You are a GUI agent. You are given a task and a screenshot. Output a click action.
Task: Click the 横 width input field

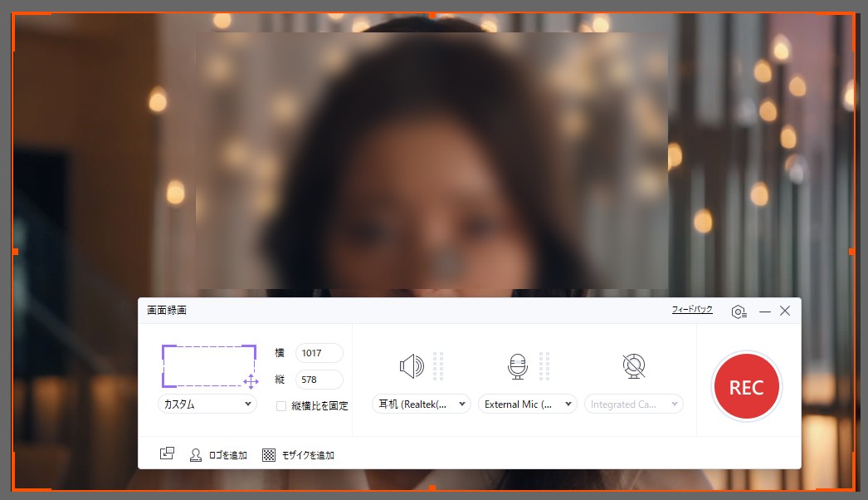319,353
